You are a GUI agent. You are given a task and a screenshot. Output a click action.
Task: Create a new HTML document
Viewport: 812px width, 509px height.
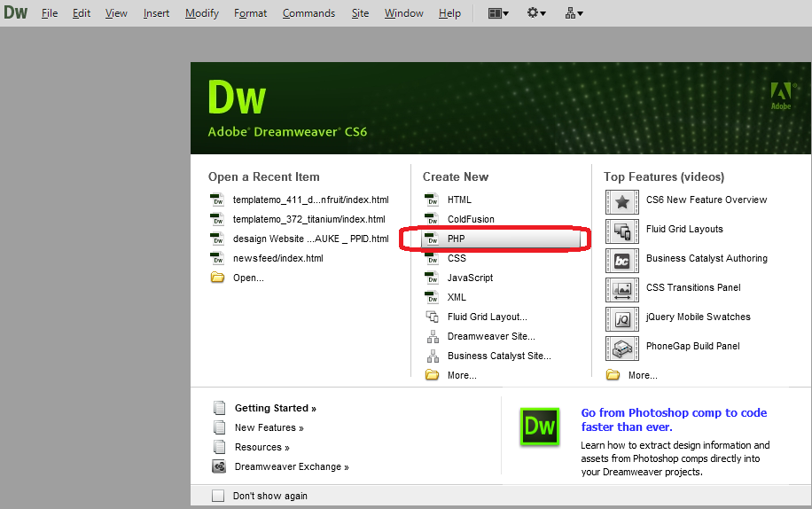(459, 200)
